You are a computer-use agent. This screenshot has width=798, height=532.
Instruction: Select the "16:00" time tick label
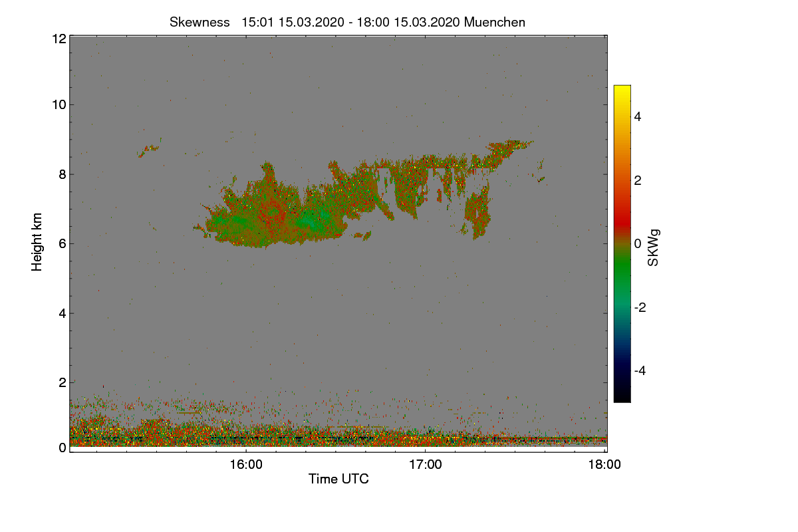(245, 465)
